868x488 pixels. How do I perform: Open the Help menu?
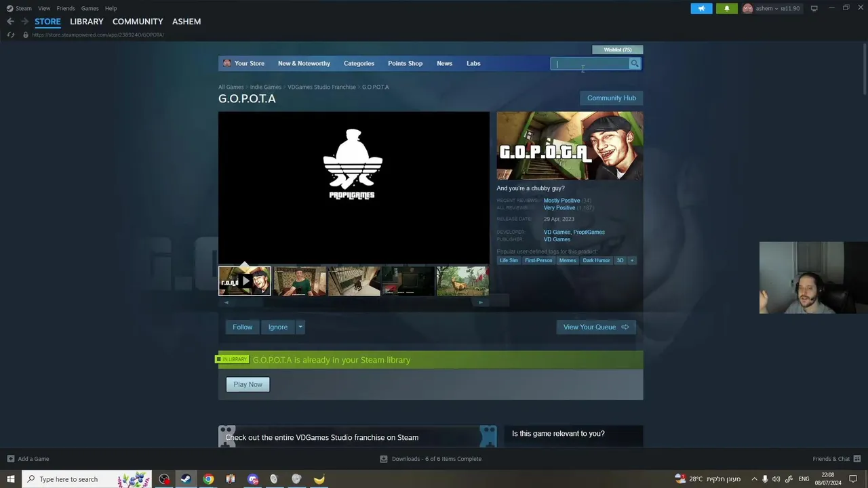pyautogui.click(x=111, y=8)
